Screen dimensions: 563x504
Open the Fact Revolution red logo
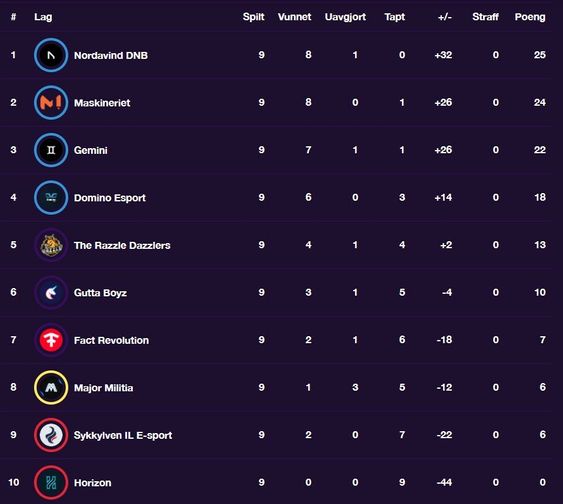tap(51, 340)
